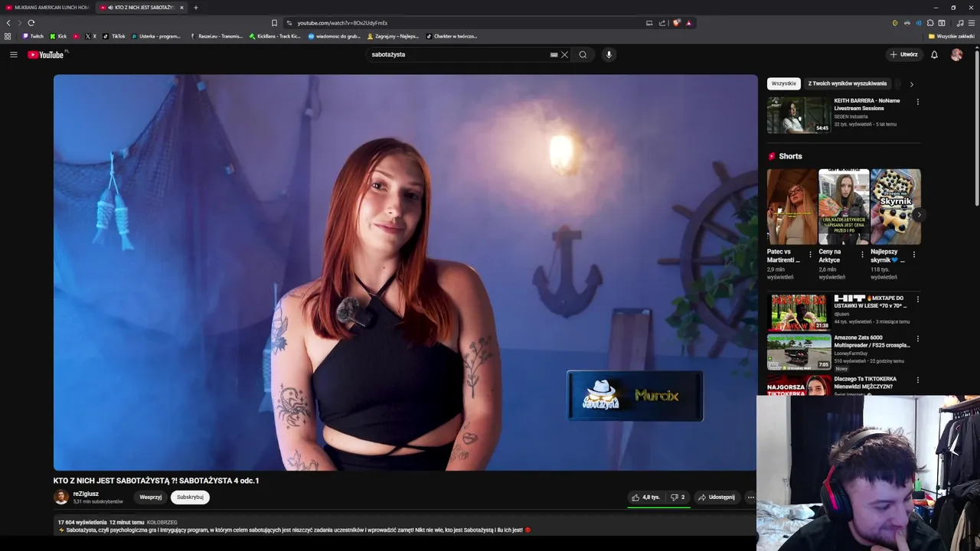Open the Twitch bookmark
This screenshot has height=551, width=980.
coord(33,36)
